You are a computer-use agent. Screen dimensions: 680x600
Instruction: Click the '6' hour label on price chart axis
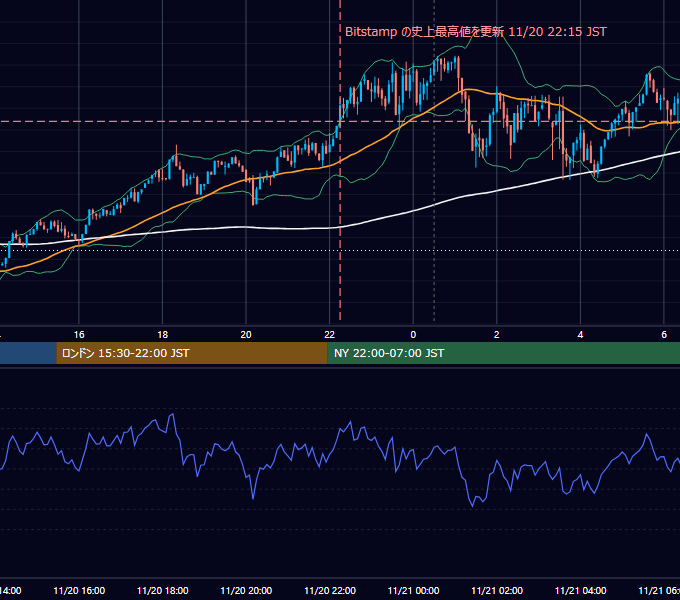click(664, 335)
